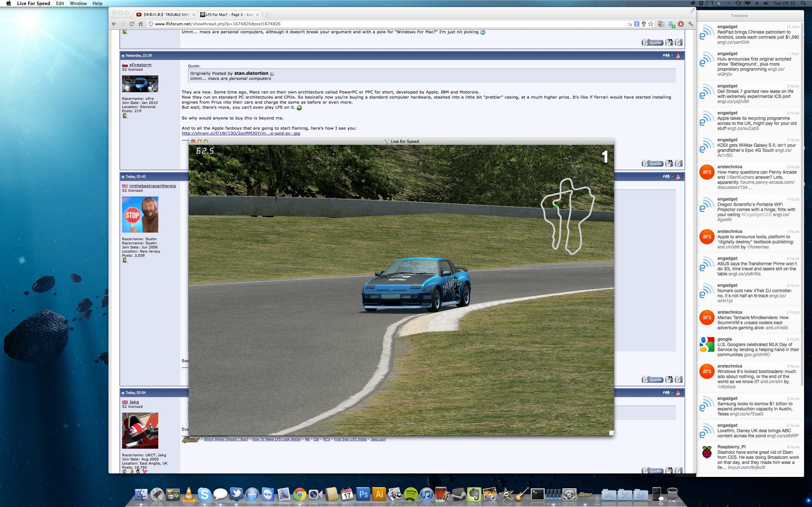This screenshot has width=812, height=507.
Task: Launch Steam from the Dock
Action: [x=458, y=494]
